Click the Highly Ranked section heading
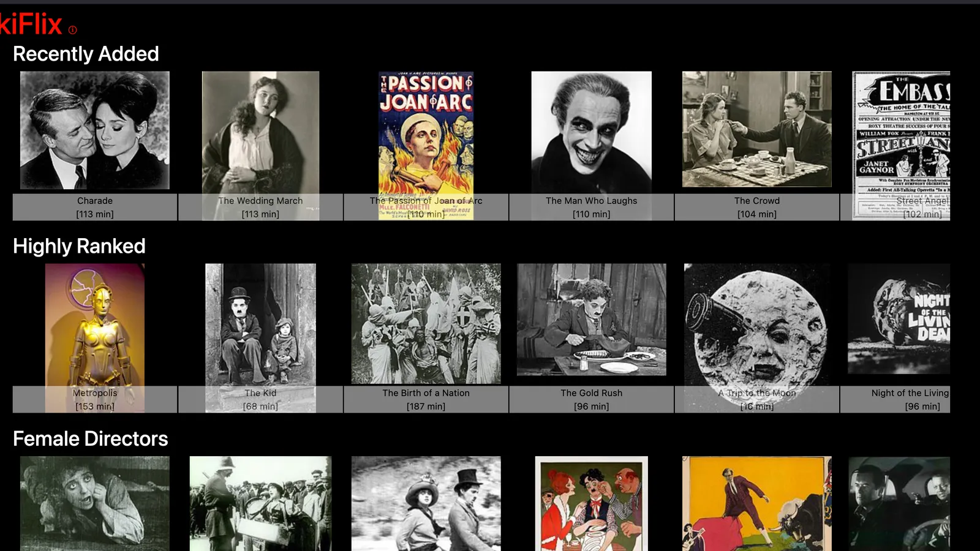 pyautogui.click(x=78, y=246)
